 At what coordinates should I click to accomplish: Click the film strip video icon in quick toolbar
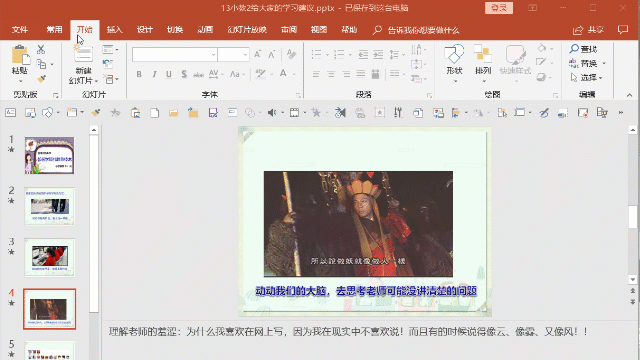[294, 113]
